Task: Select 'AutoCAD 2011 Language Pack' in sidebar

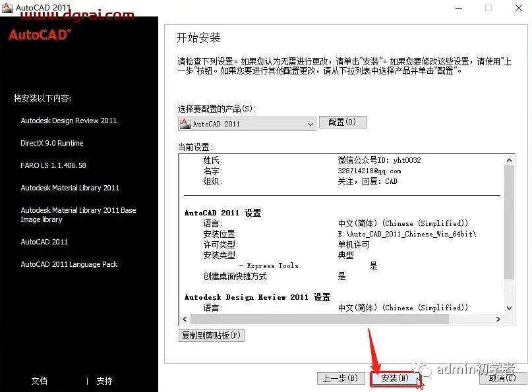Action: pyautogui.click(x=69, y=264)
